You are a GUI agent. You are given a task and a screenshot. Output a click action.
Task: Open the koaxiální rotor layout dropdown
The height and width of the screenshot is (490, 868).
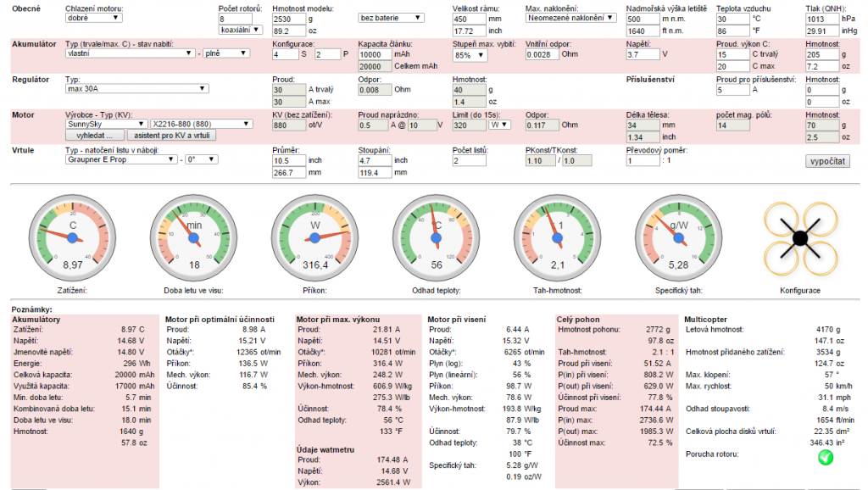coord(240,30)
